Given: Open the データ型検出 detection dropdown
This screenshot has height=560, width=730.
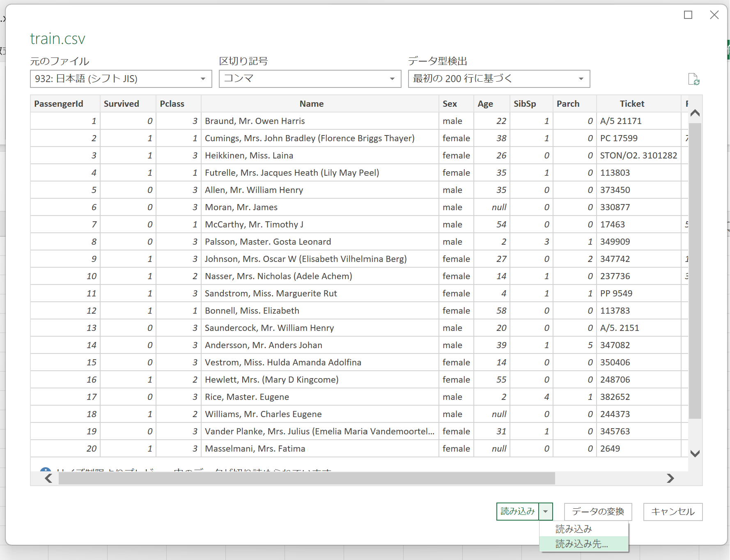Looking at the screenshot, I should click(581, 79).
